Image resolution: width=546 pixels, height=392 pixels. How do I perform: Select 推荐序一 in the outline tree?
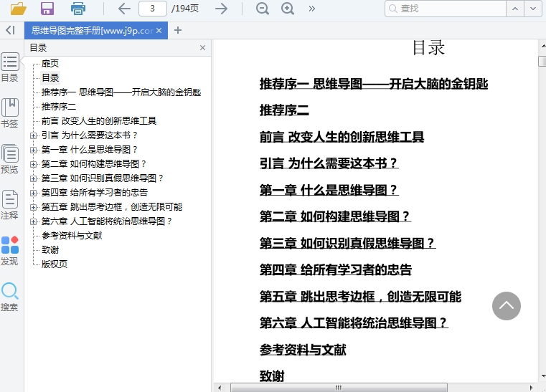[x=121, y=92]
